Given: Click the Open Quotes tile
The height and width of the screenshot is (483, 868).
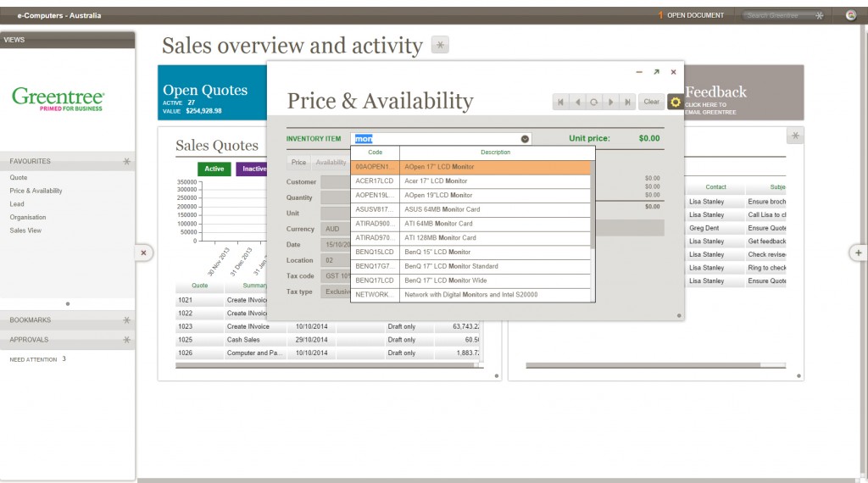Looking at the screenshot, I should (x=212, y=92).
